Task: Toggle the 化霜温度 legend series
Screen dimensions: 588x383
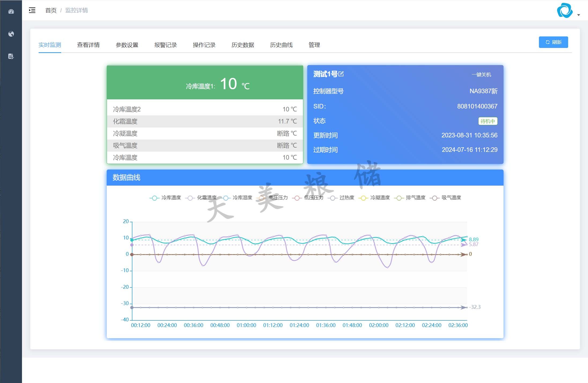Action: pyautogui.click(x=201, y=198)
